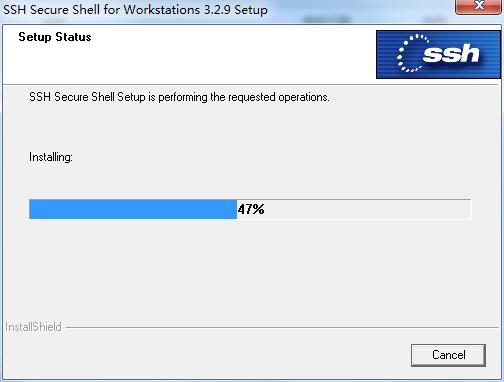Click the blue filled portion of progress bar

[133, 209]
